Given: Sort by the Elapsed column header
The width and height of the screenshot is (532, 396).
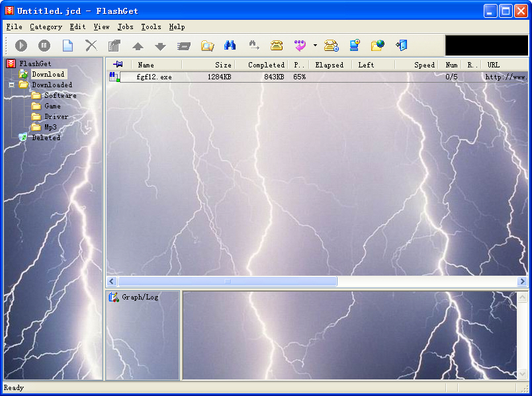Looking at the screenshot, I should [x=330, y=65].
